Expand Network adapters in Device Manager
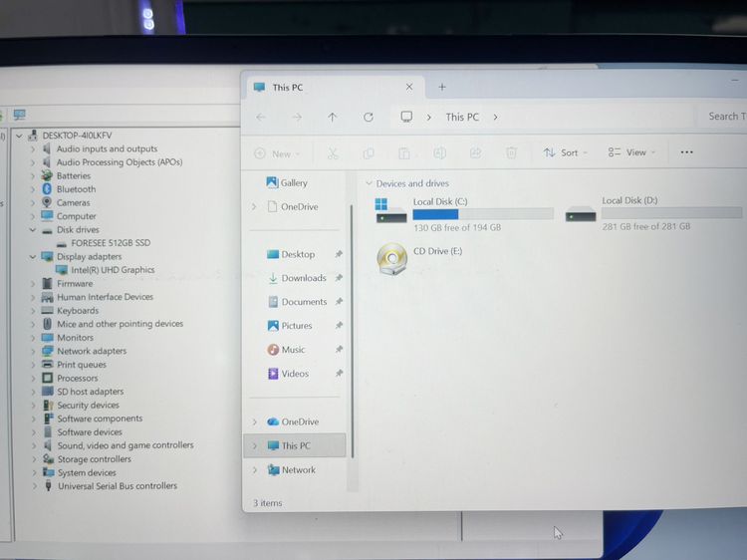 point(33,352)
